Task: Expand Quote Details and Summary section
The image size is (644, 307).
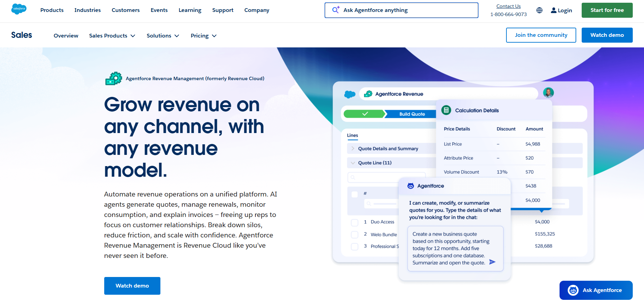Action: 353,149
